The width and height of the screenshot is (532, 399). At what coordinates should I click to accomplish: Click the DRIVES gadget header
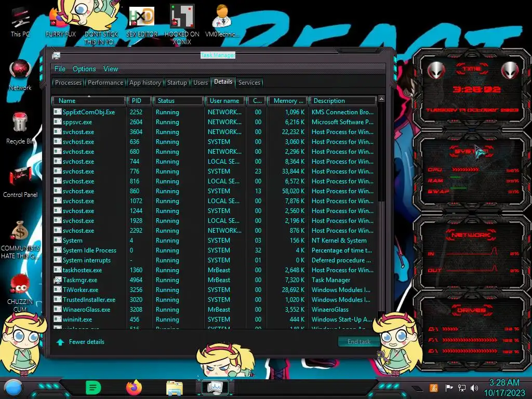471,310
